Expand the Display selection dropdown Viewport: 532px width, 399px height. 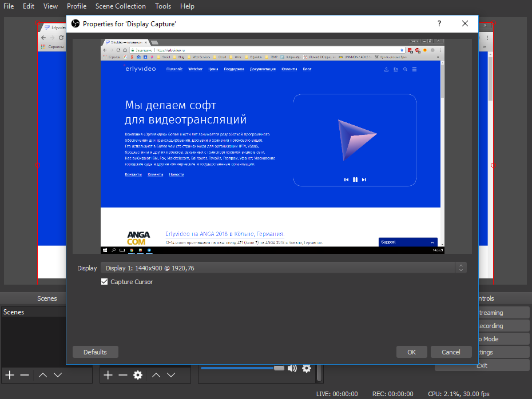[x=461, y=268]
